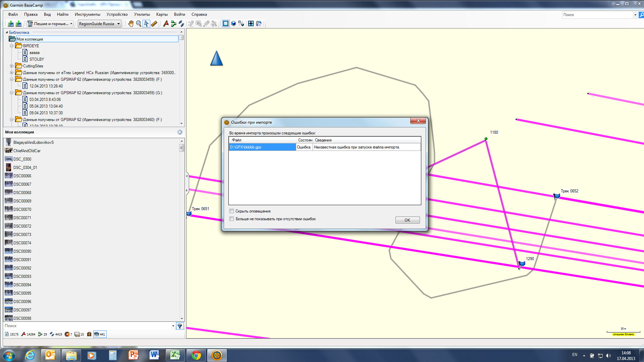Switch to 3D map view icon

(x=233, y=23)
